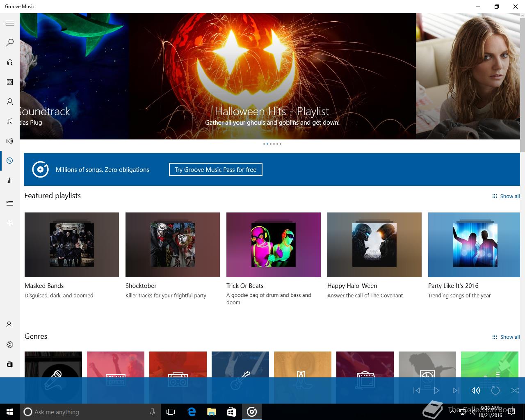Open Task View in taskbar
Screen dimensions: 525x420
(171, 412)
